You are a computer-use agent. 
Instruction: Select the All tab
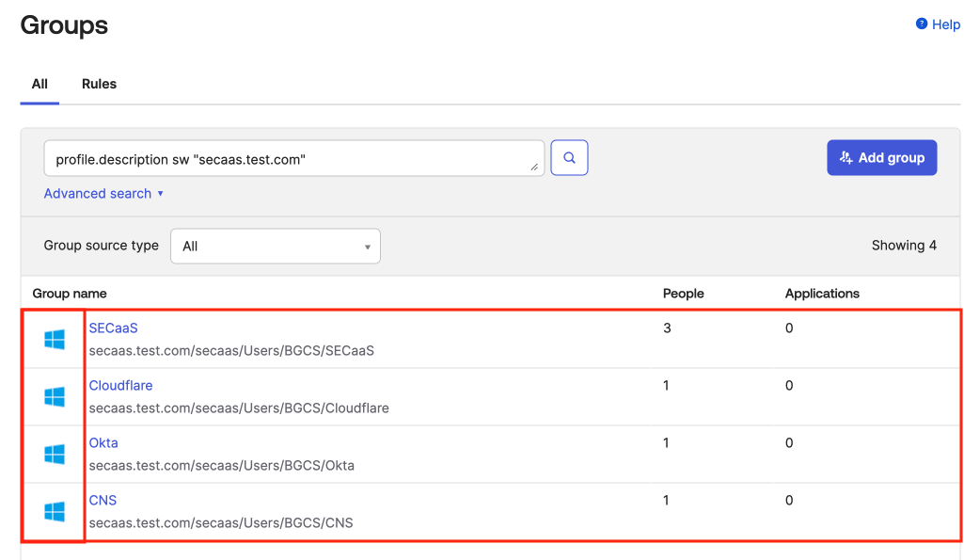40,84
